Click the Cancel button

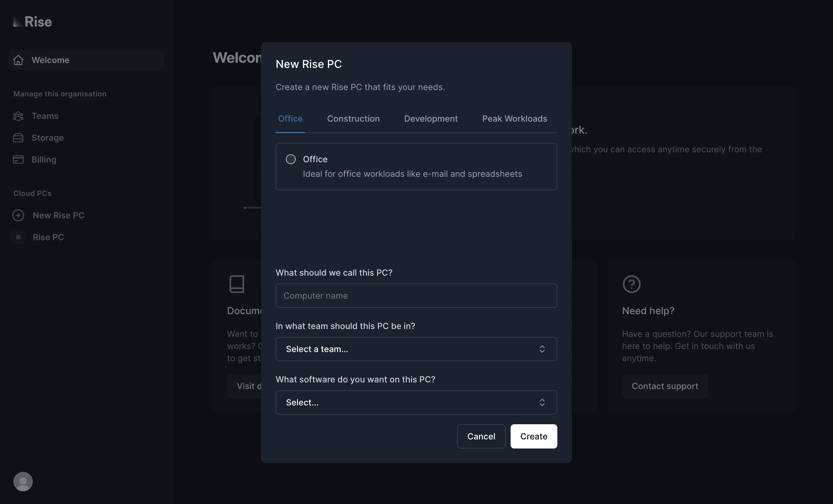(x=481, y=436)
